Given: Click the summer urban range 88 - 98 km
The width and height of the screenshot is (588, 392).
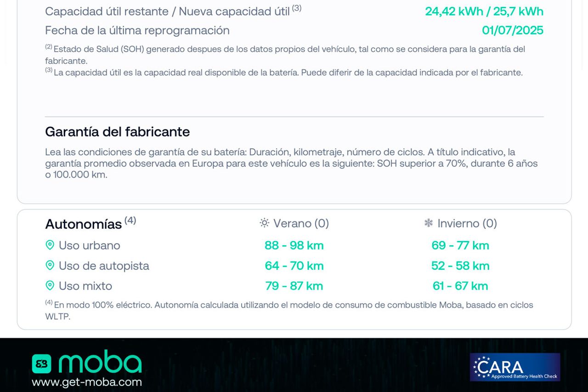Looking at the screenshot, I should pos(294,245).
